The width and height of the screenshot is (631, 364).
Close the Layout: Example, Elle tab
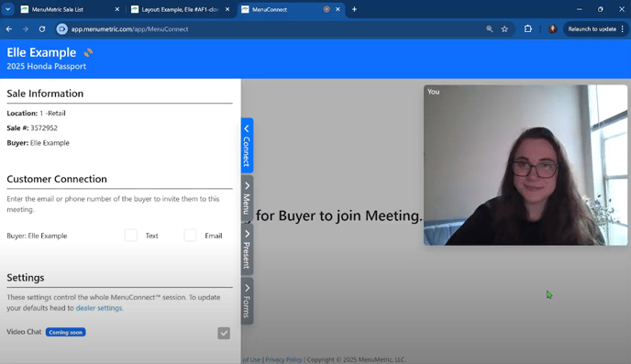(227, 9)
